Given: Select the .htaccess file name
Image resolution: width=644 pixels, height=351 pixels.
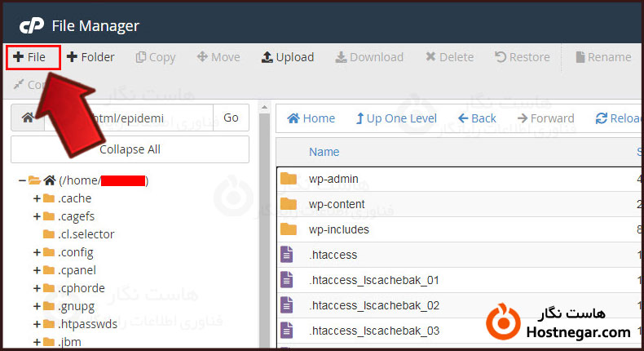Looking at the screenshot, I should (x=333, y=255).
